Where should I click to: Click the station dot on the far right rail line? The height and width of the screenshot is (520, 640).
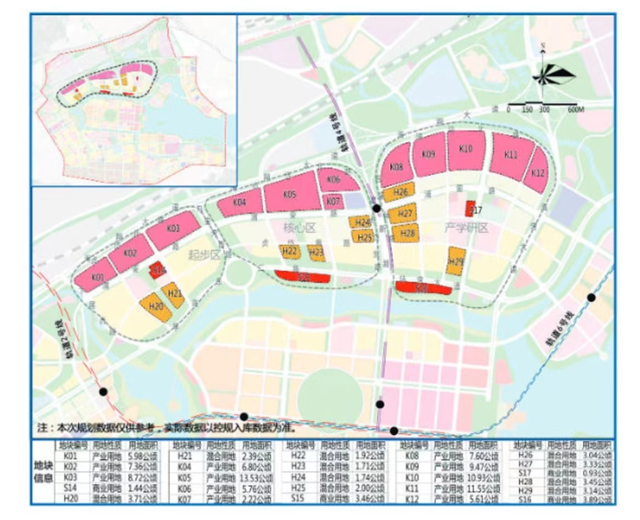pos(591,297)
